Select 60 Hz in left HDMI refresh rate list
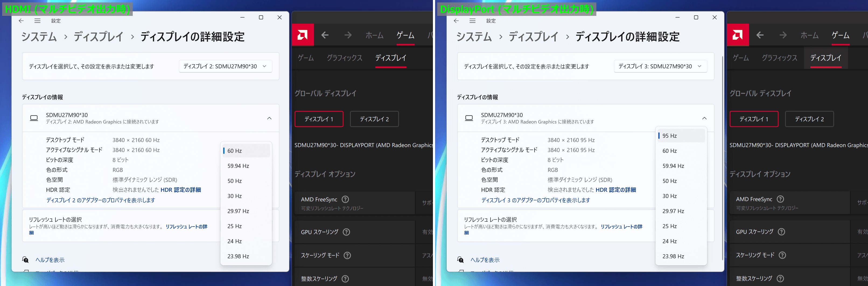The height and width of the screenshot is (286, 868). tap(246, 151)
